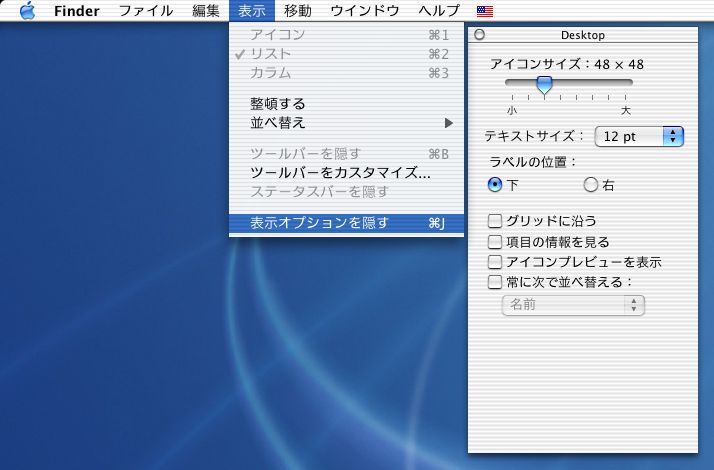Check 常に次で並べ替える option

coord(495,282)
